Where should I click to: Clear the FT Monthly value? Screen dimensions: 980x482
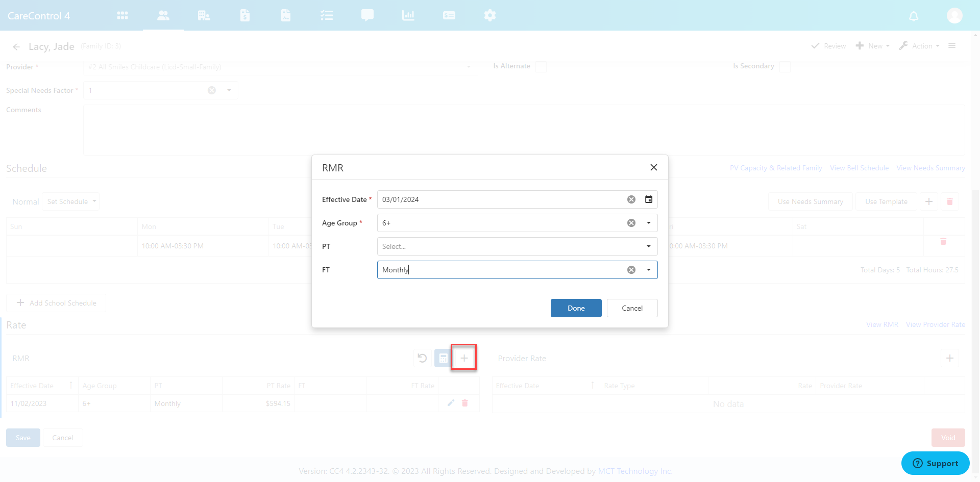pos(631,270)
